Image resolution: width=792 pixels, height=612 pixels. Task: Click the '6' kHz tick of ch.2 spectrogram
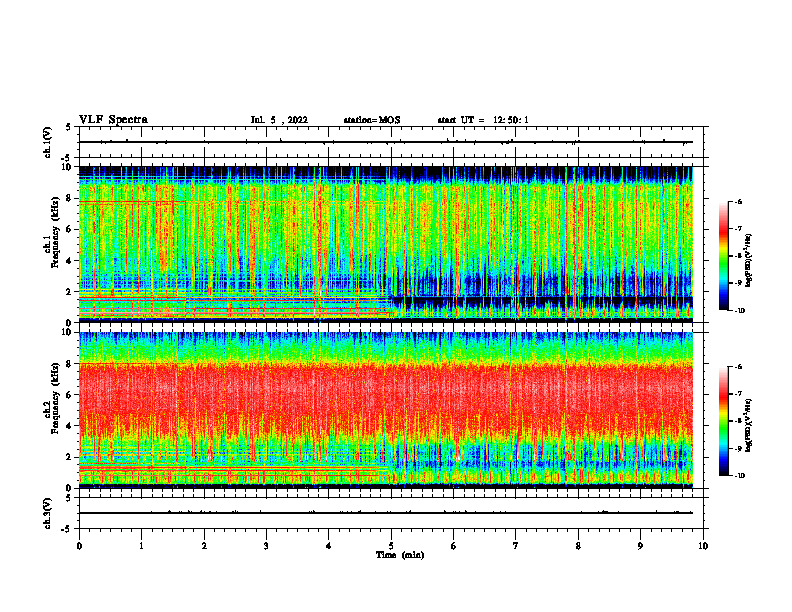point(71,395)
